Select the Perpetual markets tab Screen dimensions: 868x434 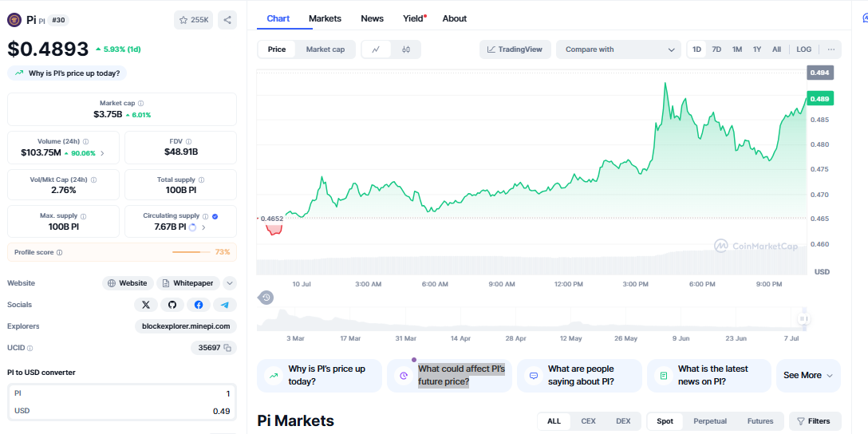click(710, 421)
